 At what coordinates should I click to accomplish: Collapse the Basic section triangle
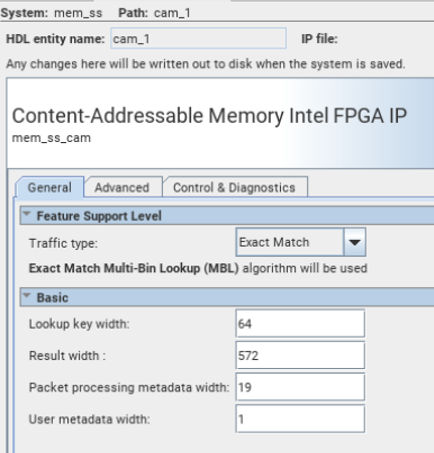[x=27, y=296]
